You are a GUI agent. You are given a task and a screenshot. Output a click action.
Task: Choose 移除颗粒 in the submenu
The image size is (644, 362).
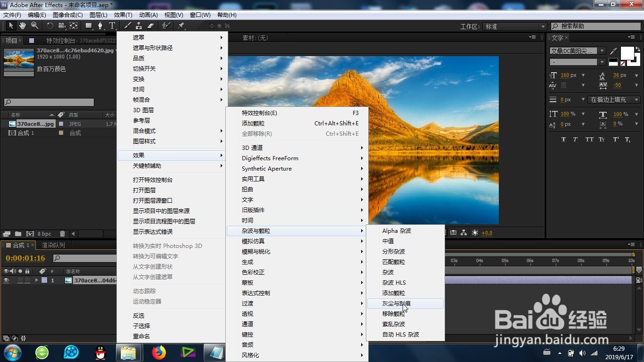point(405,314)
